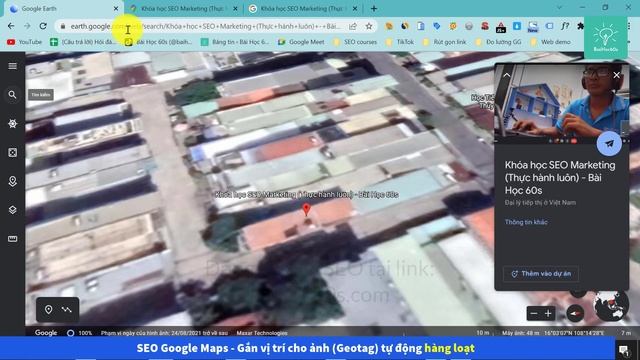Open the Google Meet bookmark
Viewport: 640px width, 360px height.
[301, 42]
